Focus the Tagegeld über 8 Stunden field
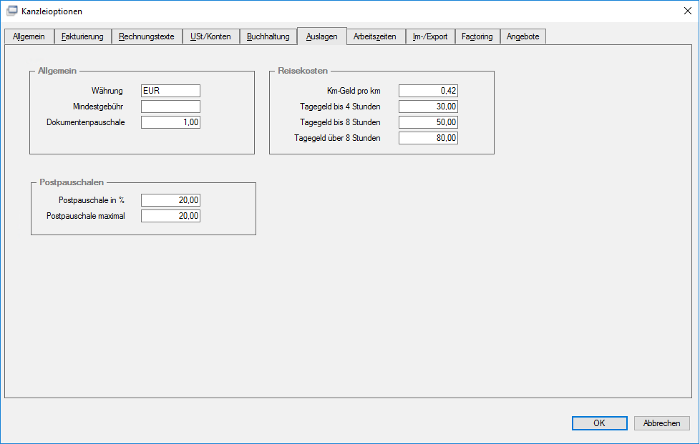Image resolution: width=700 pixels, height=444 pixels. click(428, 138)
